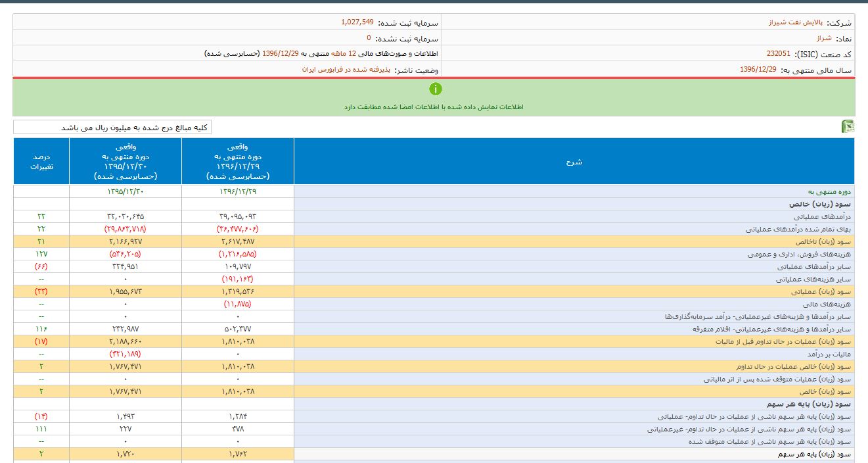Click the red change percent (۶۶)

(41, 266)
